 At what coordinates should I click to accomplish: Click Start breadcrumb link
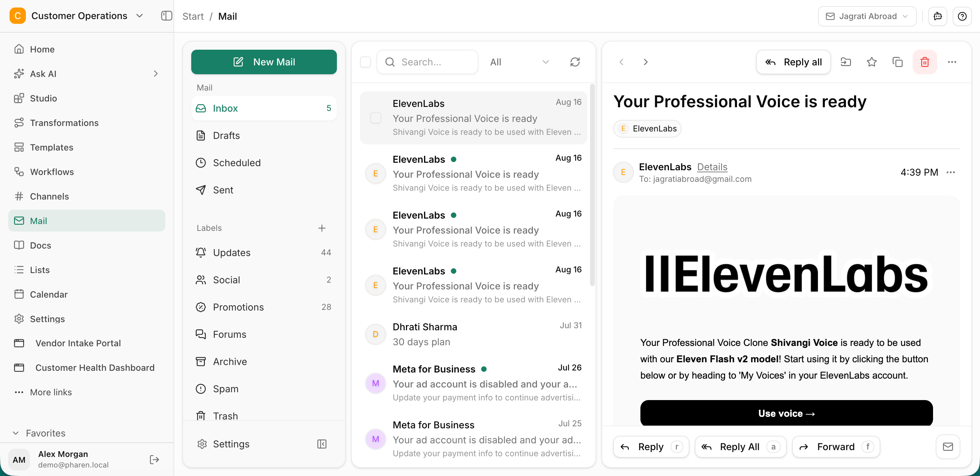(x=193, y=16)
